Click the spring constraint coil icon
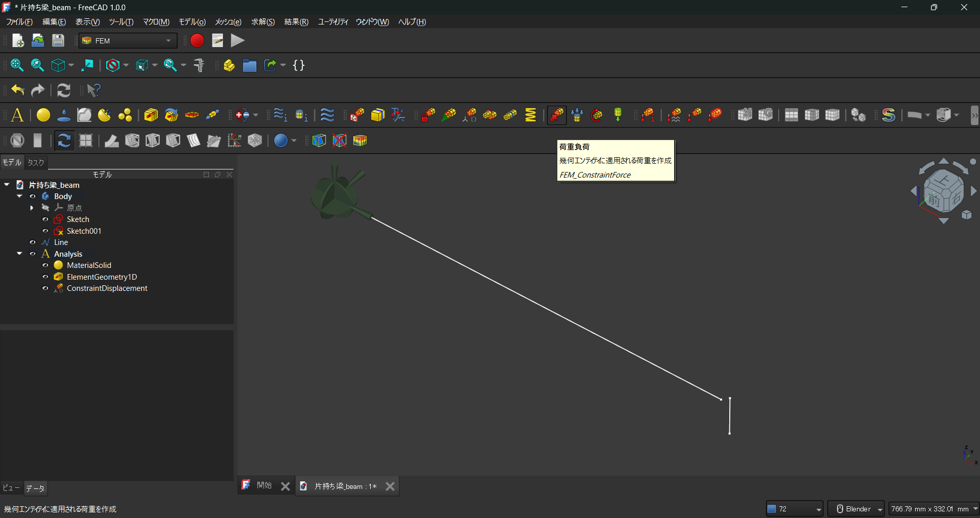The image size is (980, 518). coord(531,115)
